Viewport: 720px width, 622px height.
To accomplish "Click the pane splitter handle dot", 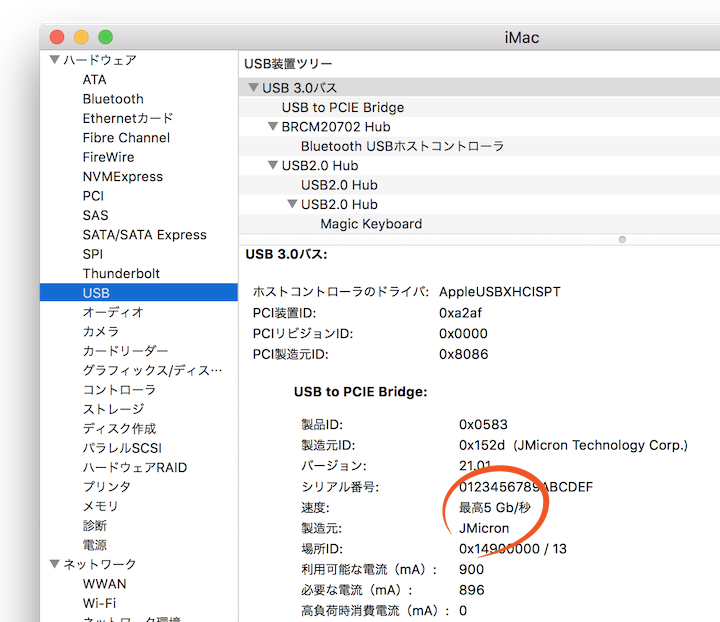I will pos(622,239).
